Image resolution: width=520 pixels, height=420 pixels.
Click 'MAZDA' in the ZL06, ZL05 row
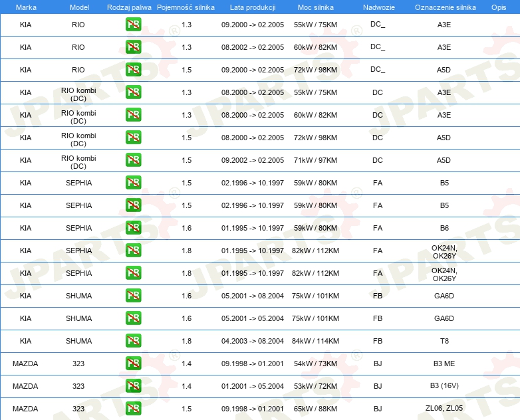25,409
